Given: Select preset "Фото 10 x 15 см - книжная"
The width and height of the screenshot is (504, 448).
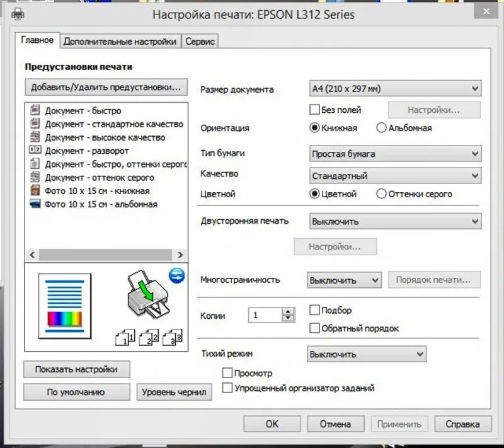Looking at the screenshot, I should [97, 191].
